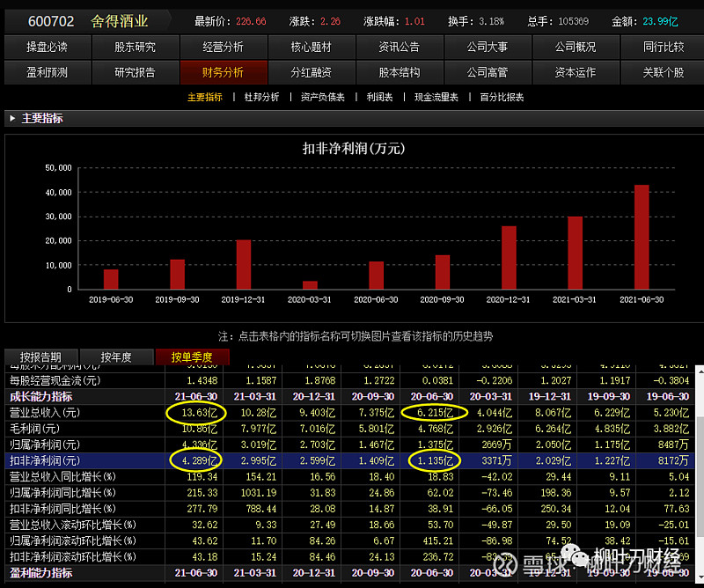Screen dimensions: 704x588
Task: Click the table's vertical scrollbar
Action: click(x=700, y=476)
